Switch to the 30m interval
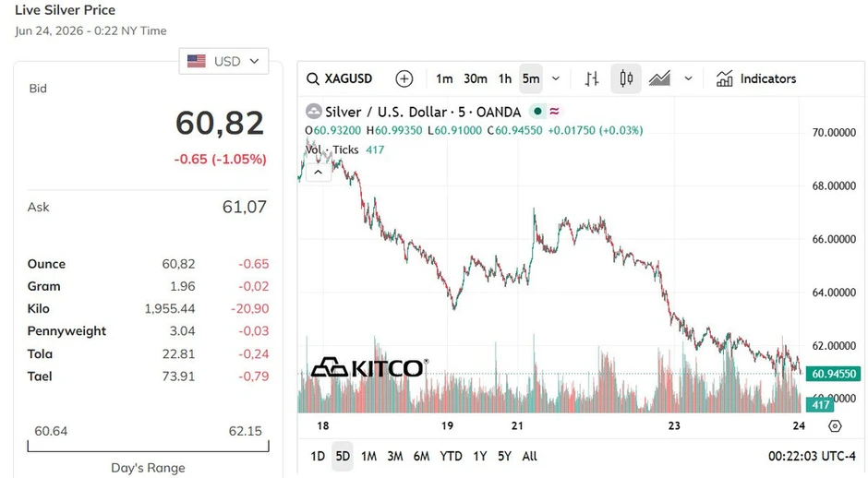 475,78
